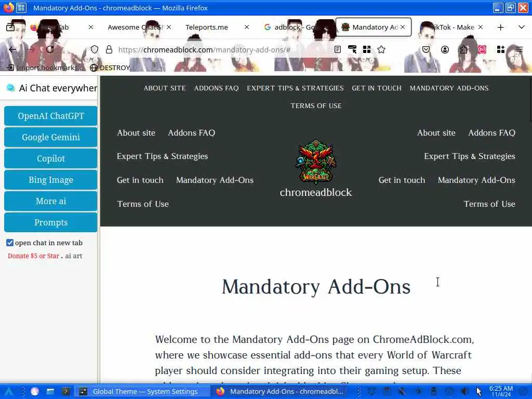Open the file manager taskbar icon
Screen dimensions: 532x399
coord(50,392)
